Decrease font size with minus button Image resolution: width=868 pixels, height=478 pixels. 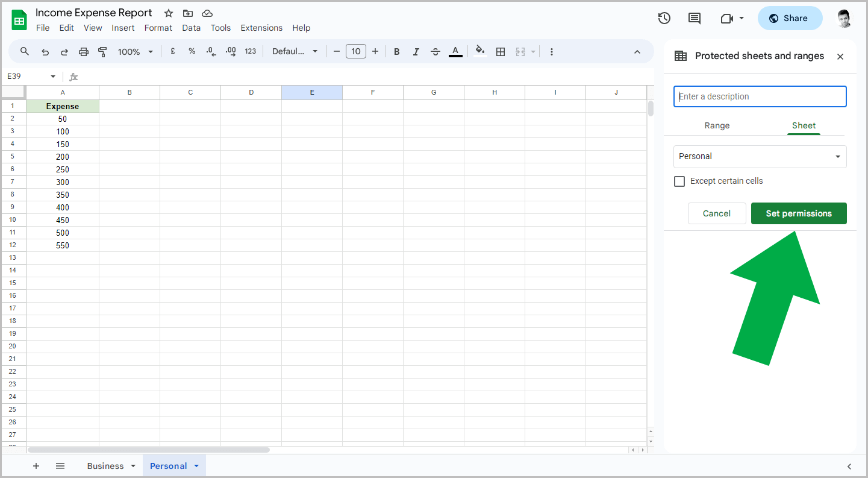(337, 52)
